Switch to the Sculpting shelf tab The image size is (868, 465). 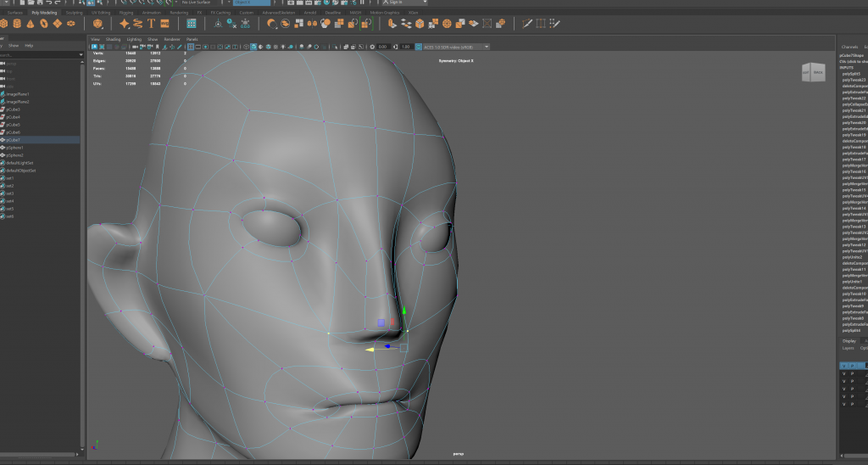75,13
